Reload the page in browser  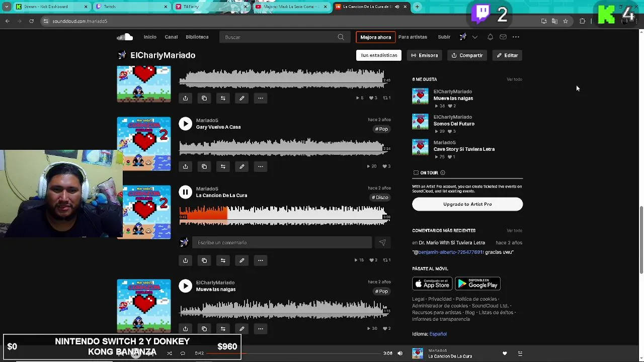(31, 21)
